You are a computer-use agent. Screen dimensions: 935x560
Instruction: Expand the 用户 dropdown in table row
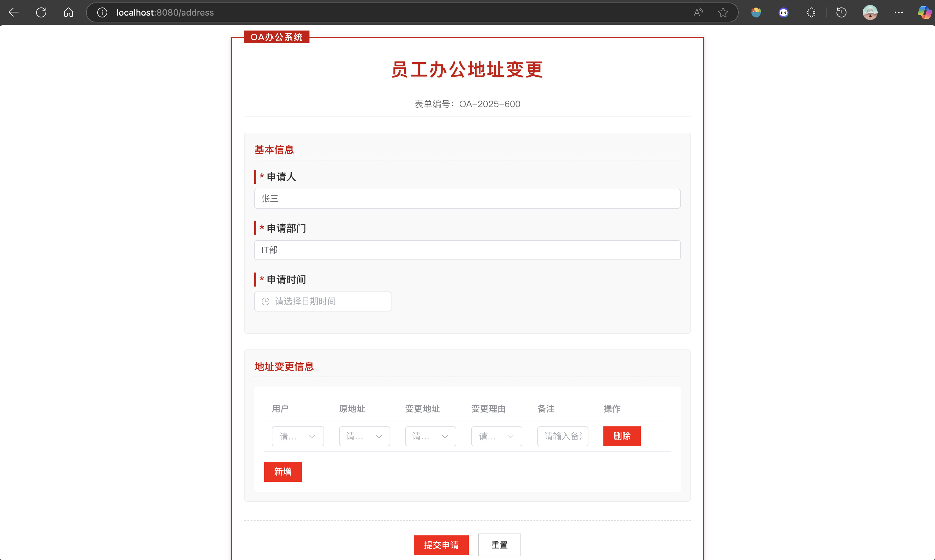298,436
